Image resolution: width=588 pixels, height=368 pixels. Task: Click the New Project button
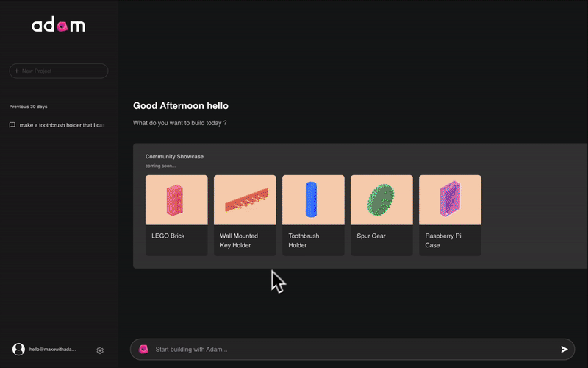pyautogui.click(x=59, y=71)
